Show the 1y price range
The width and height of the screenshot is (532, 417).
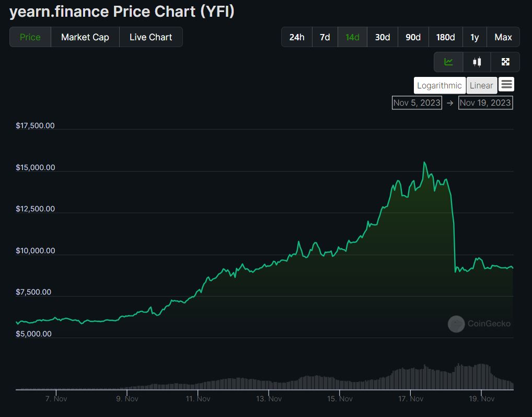click(x=475, y=37)
